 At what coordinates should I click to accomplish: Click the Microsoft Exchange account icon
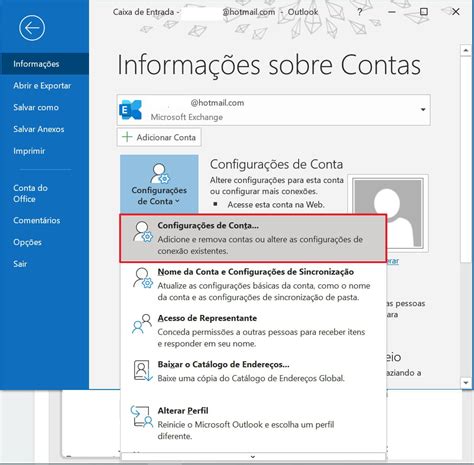point(130,110)
